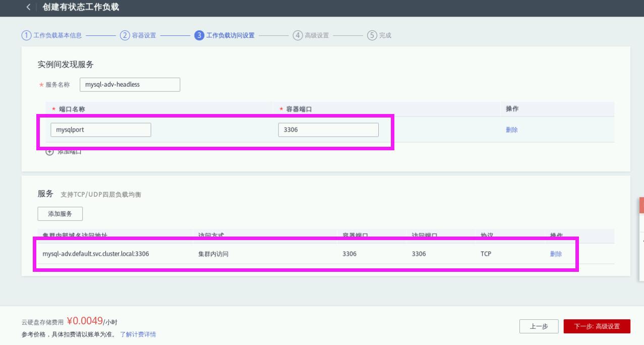Click the 添加服务 button
This screenshot has width=644, height=345.
pos(60,214)
